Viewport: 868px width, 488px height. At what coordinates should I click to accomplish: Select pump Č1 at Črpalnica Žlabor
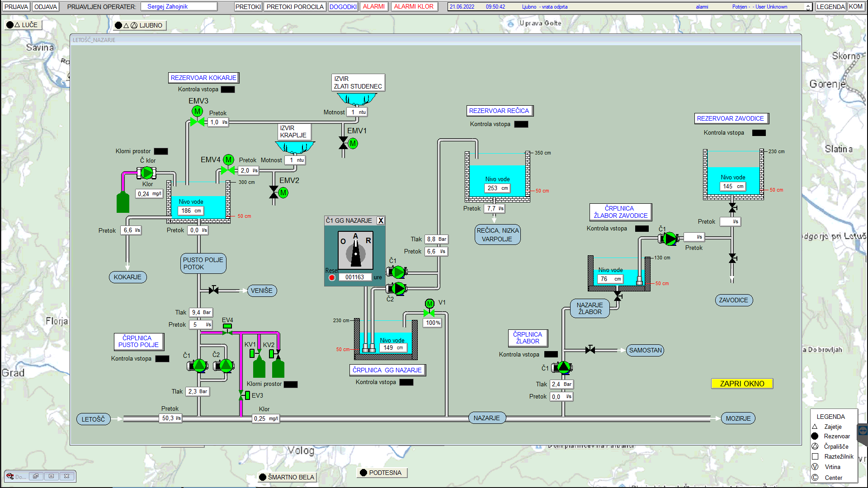tap(563, 367)
